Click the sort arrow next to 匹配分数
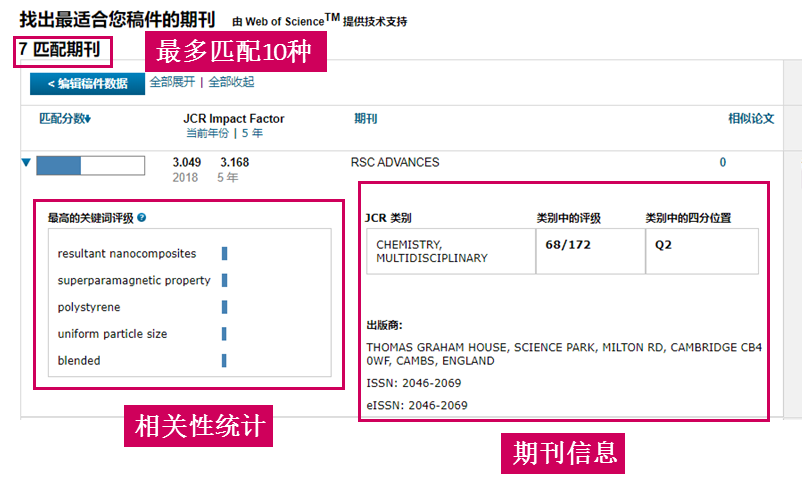Image resolution: width=802 pixels, height=492 pixels. (88, 119)
